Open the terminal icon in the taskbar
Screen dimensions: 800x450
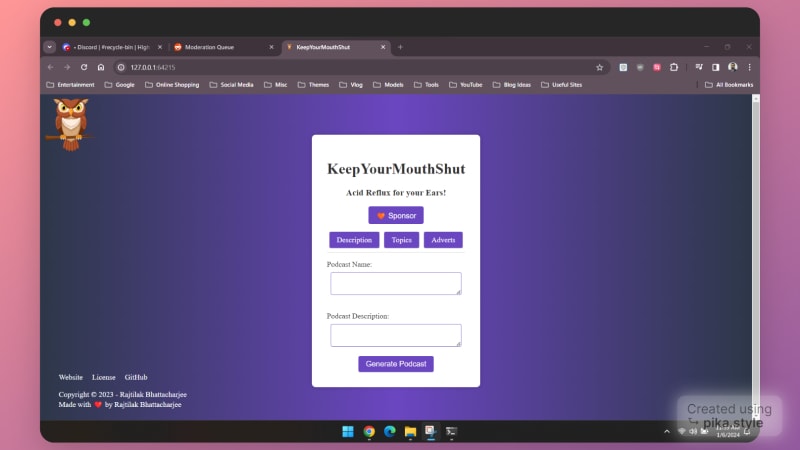coord(452,431)
